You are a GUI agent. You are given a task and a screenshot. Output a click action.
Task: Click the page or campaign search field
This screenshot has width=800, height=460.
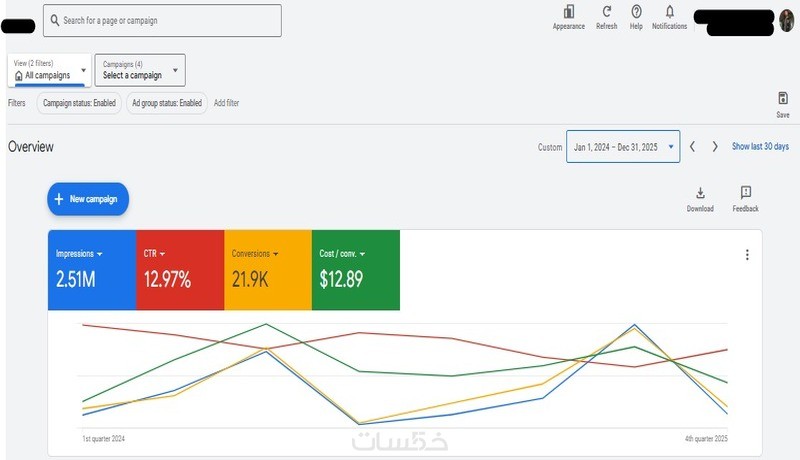coord(162,20)
